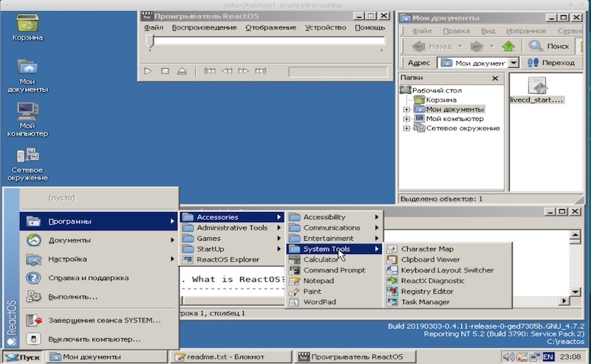591x364 pixels.
Task: Click the EN language indicator in tray
Action: pyautogui.click(x=548, y=357)
